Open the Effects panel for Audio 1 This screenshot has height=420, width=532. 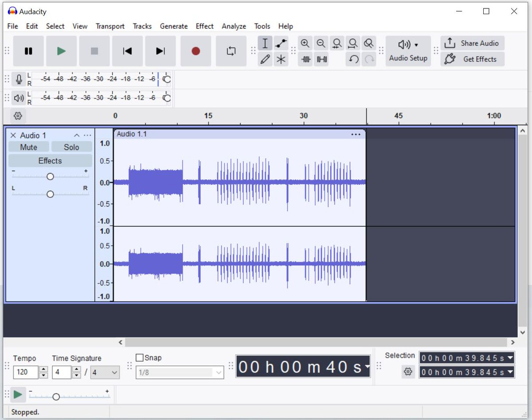point(50,161)
